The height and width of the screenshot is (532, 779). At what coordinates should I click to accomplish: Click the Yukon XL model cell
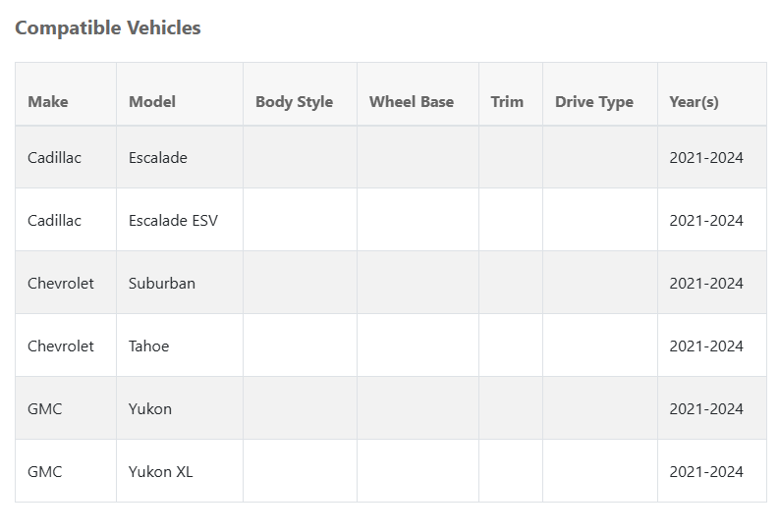(161, 471)
